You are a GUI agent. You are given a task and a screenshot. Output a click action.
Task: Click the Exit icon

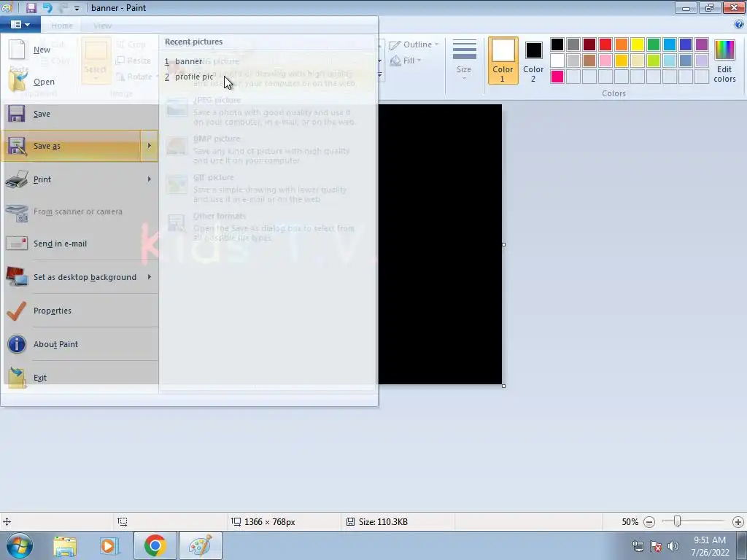click(x=17, y=378)
